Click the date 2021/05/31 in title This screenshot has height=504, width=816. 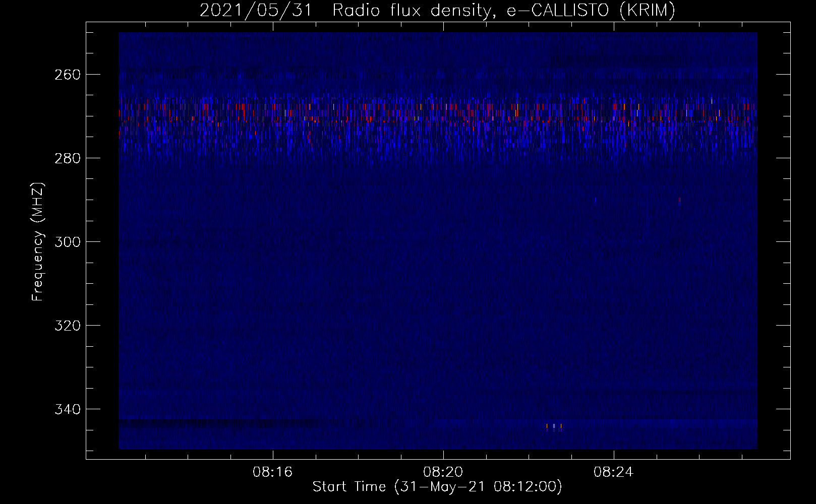coord(256,10)
